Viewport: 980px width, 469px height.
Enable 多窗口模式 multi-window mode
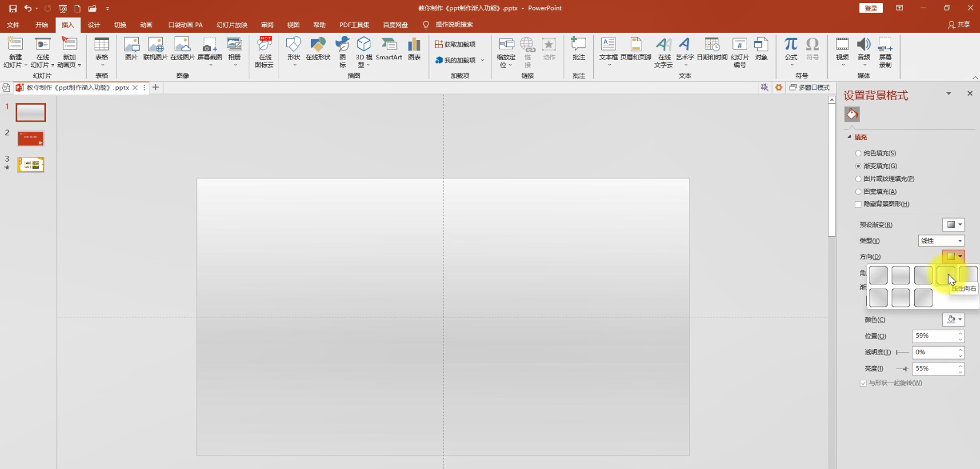coord(810,88)
